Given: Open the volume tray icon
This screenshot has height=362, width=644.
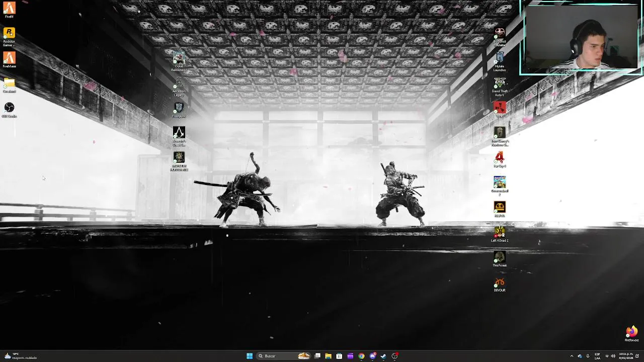Looking at the screenshot, I should (x=613, y=356).
